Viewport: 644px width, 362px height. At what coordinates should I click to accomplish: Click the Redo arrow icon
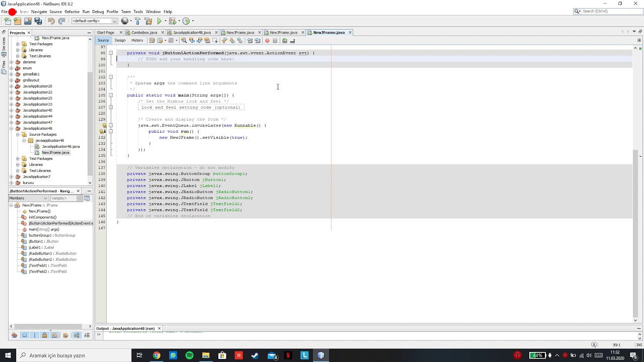(x=61, y=21)
